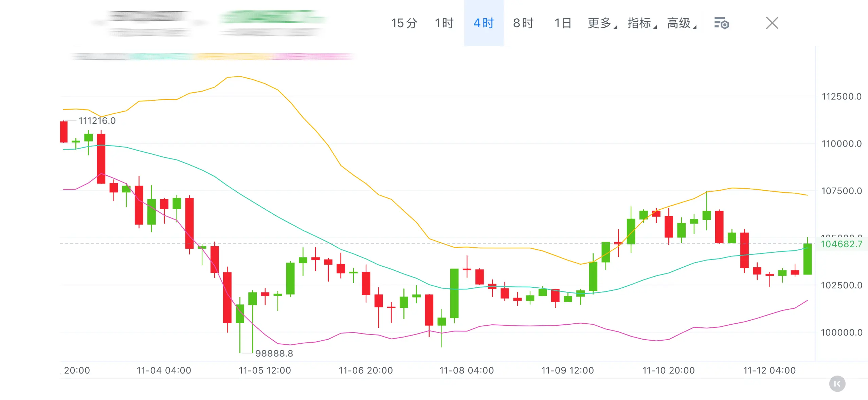Image resolution: width=868 pixels, height=400 pixels.
Task: Click the current price label 104682.7
Action: (x=841, y=244)
